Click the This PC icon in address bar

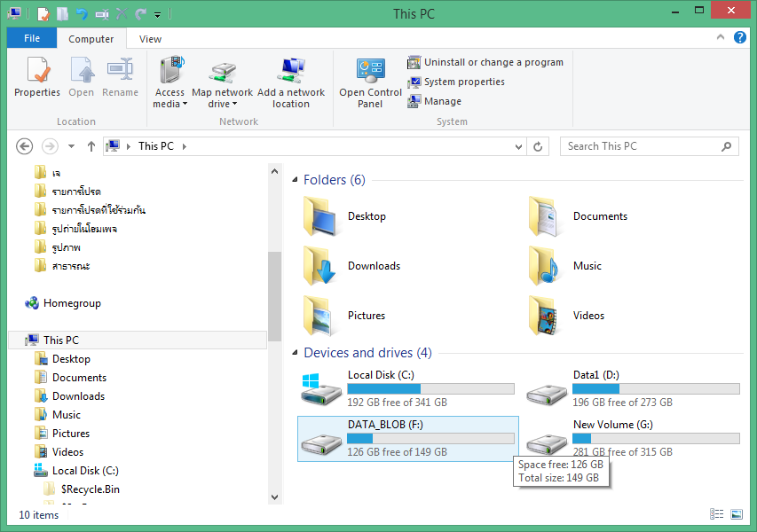[x=113, y=145]
